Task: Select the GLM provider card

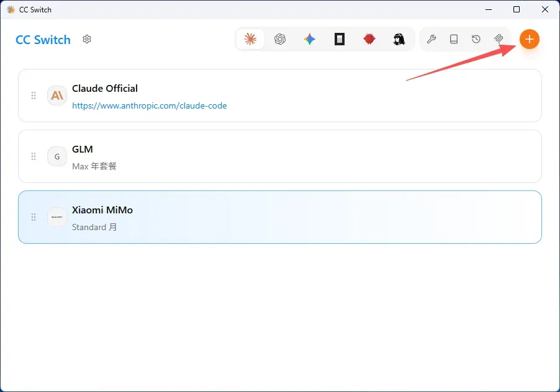Action: click(x=280, y=156)
